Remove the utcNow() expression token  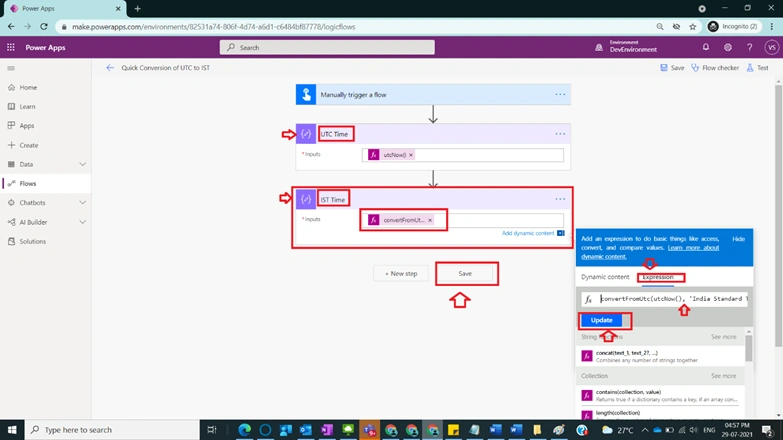tap(411, 155)
